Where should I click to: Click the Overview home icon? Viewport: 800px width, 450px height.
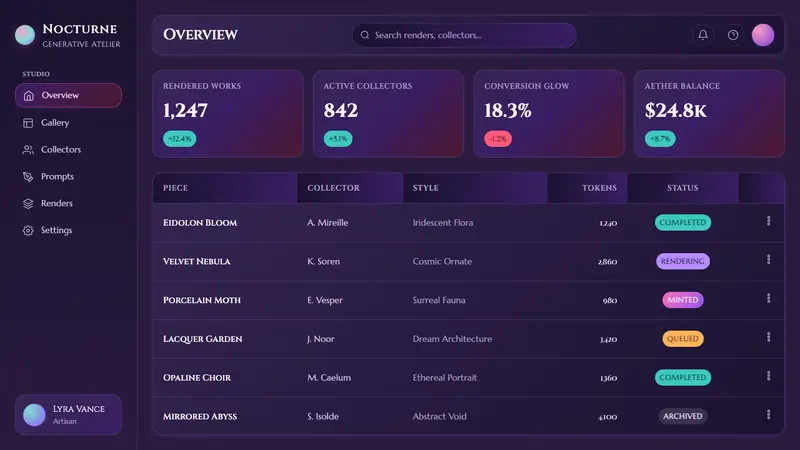point(29,95)
